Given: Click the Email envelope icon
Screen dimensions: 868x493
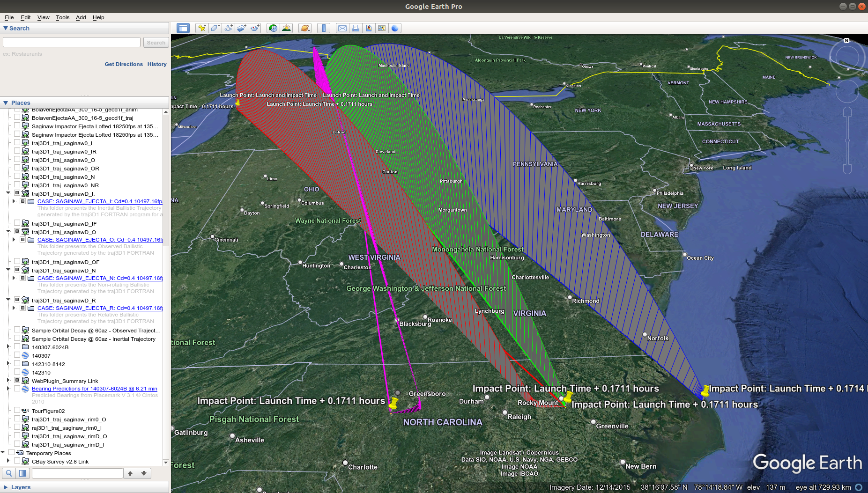Looking at the screenshot, I should click(342, 28).
